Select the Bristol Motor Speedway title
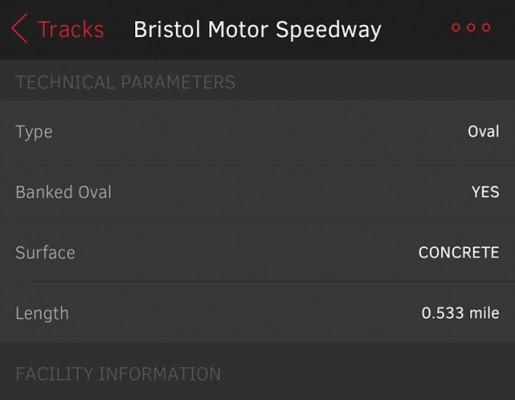515x400 pixels. click(x=257, y=30)
